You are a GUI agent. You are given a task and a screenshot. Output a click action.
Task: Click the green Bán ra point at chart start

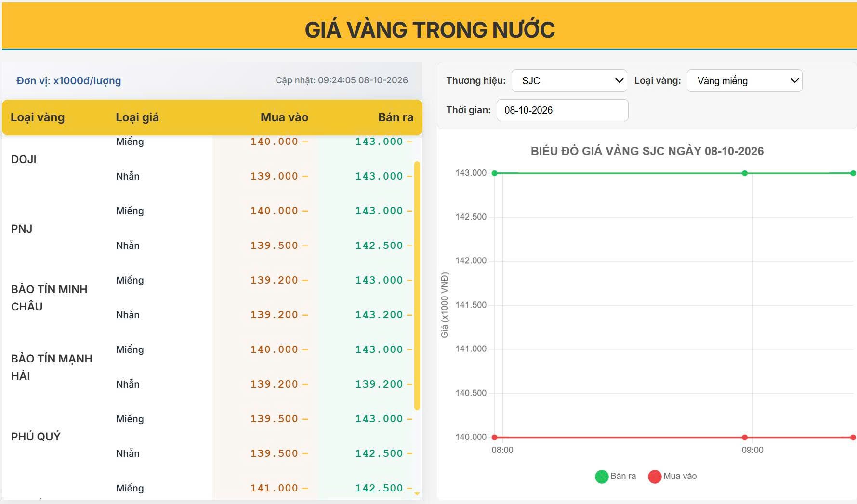[494, 173]
